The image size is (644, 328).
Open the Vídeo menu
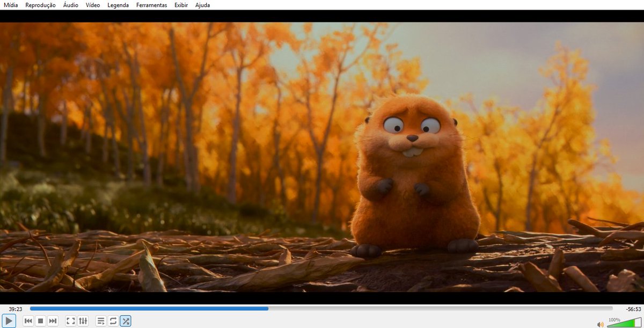(93, 5)
